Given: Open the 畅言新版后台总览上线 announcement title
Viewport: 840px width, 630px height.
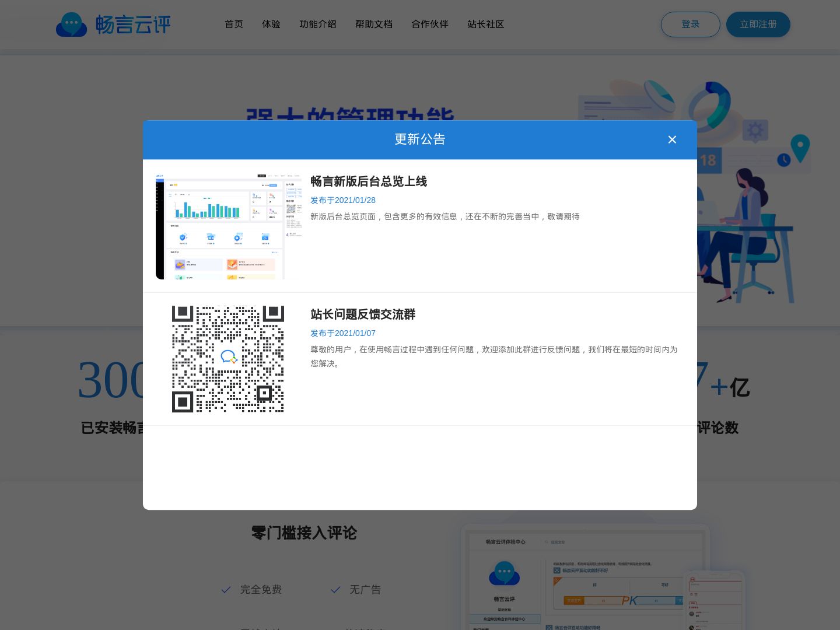Looking at the screenshot, I should [x=369, y=181].
